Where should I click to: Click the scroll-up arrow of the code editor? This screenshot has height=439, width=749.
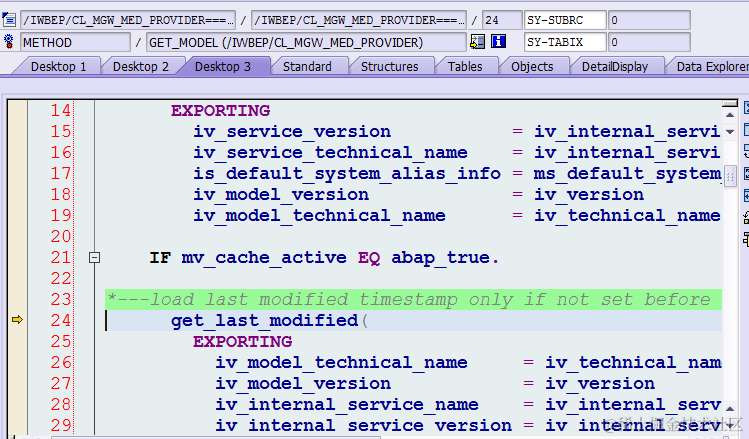pyautogui.click(x=730, y=115)
